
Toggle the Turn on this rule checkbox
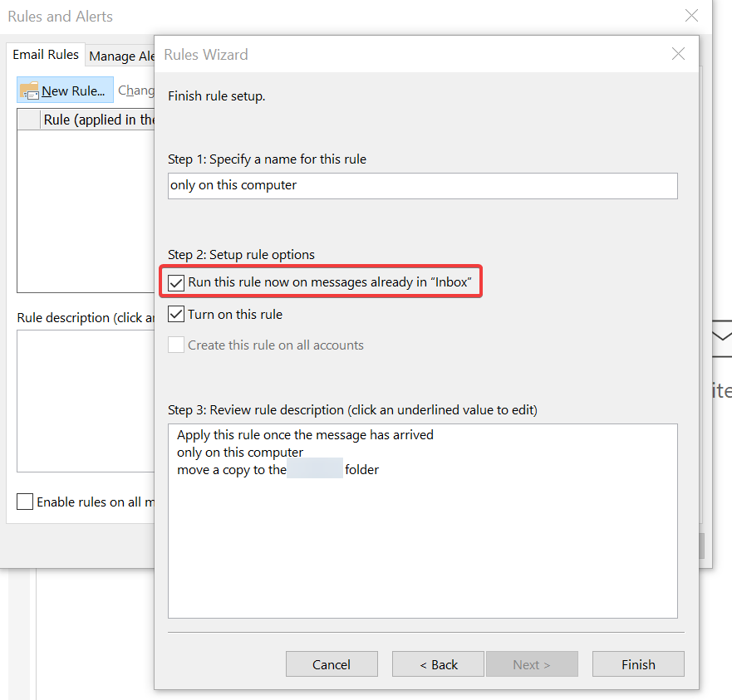[x=176, y=315]
